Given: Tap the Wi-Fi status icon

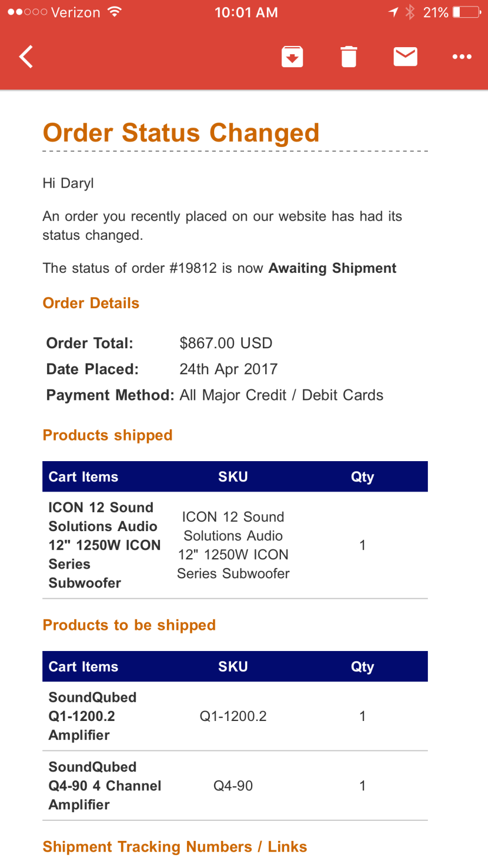Looking at the screenshot, I should click(114, 12).
